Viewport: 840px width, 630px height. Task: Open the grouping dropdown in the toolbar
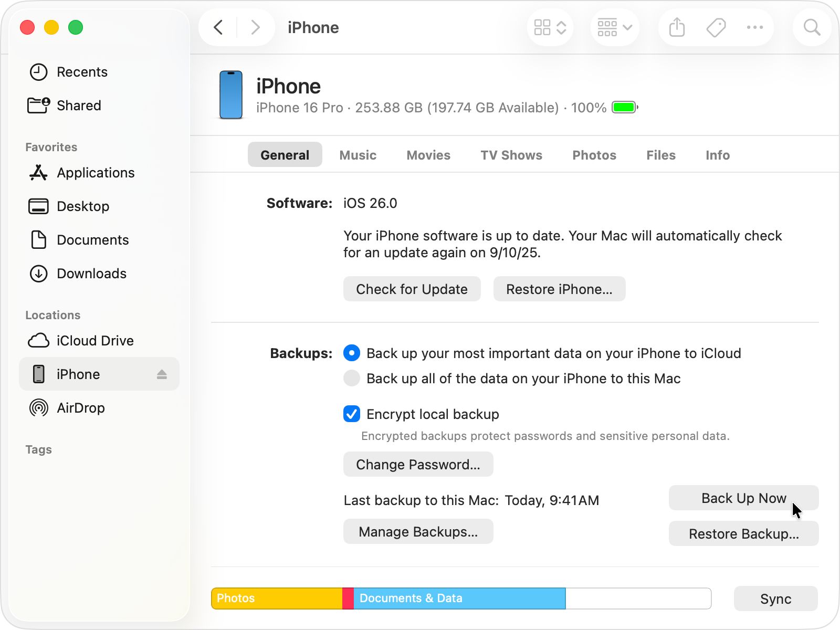click(614, 27)
